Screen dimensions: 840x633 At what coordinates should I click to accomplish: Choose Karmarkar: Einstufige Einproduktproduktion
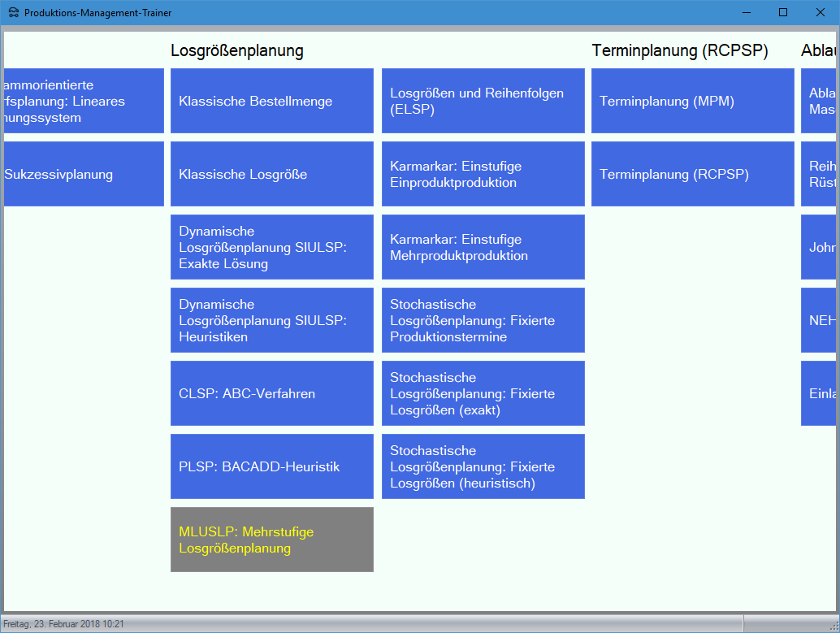[483, 174]
